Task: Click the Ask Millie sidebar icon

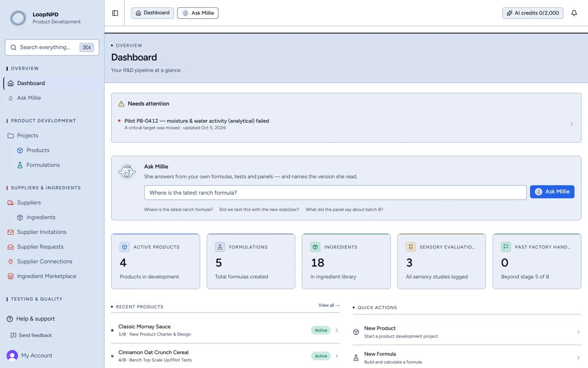Action: (x=11, y=98)
